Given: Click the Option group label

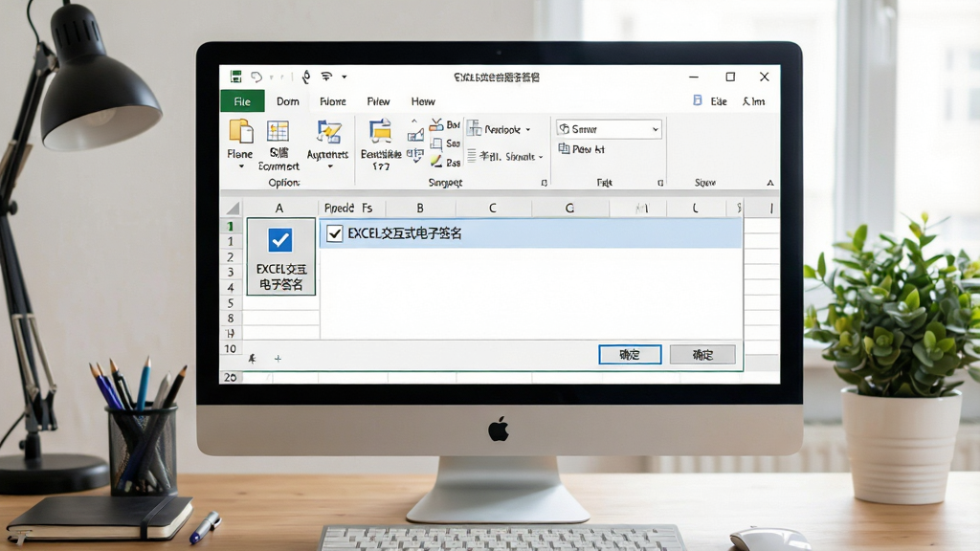Looking at the screenshot, I should tap(283, 183).
